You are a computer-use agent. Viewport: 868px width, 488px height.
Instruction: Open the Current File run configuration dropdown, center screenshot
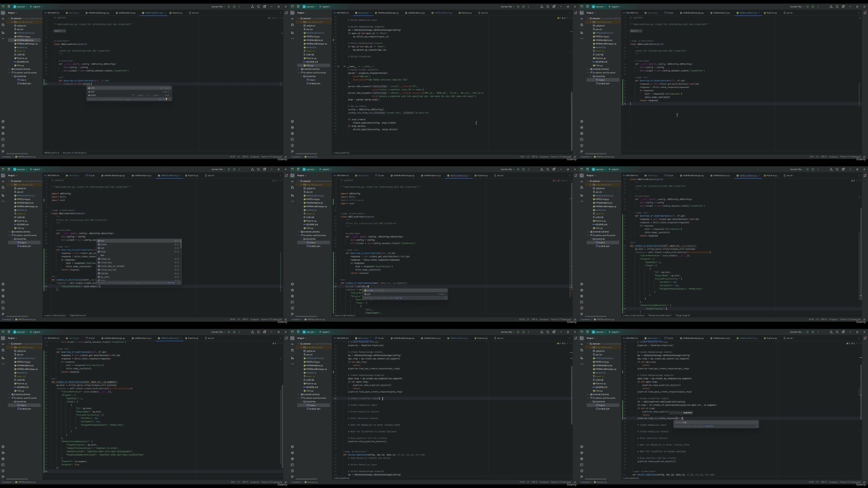[x=507, y=169]
